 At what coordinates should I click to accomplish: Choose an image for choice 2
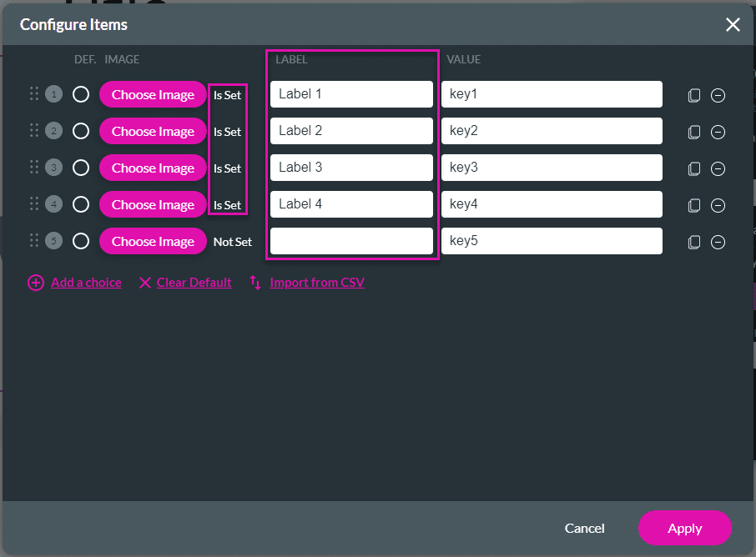pyautogui.click(x=153, y=131)
